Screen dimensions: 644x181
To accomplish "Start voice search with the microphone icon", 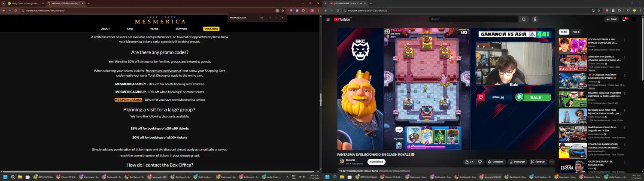I will click(535, 19).
